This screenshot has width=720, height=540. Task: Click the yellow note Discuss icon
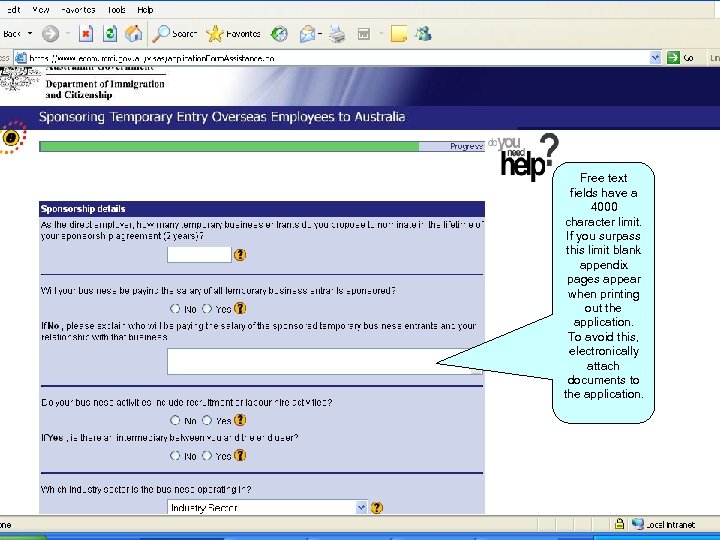(398, 34)
